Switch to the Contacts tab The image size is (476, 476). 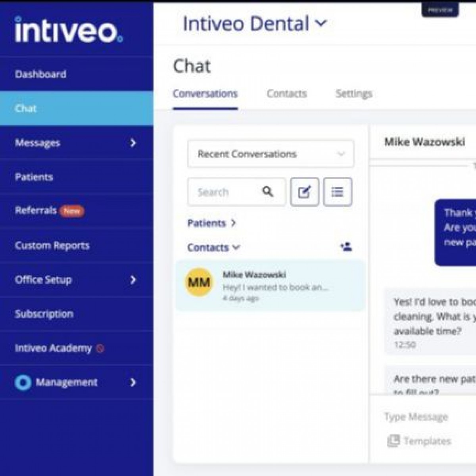click(286, 94)
